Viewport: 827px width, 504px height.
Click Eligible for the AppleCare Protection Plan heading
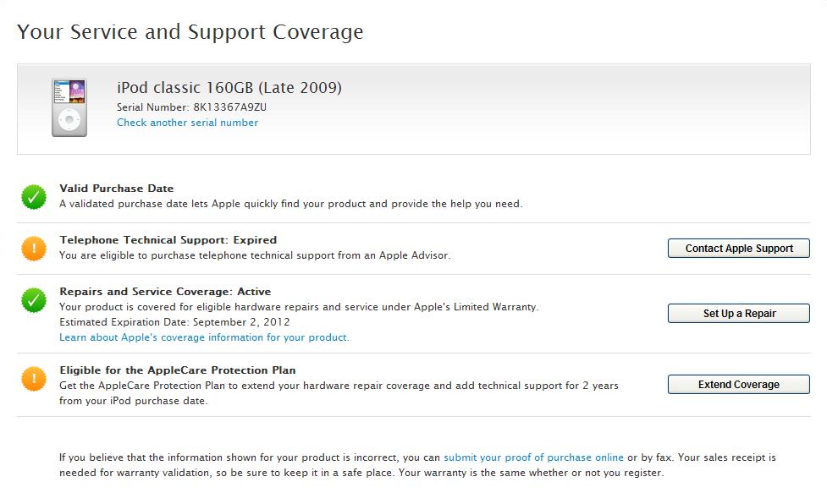[x=177, y=370]
